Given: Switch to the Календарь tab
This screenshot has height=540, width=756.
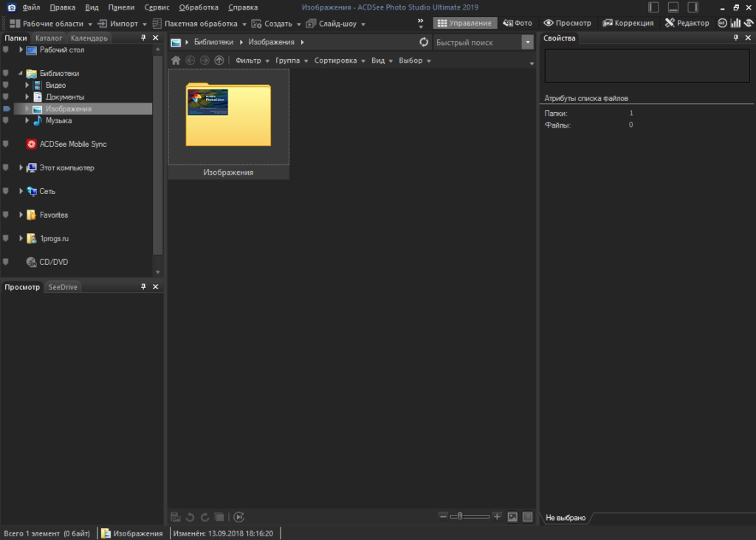Looking at the screenshot, I should click(89, 38).
